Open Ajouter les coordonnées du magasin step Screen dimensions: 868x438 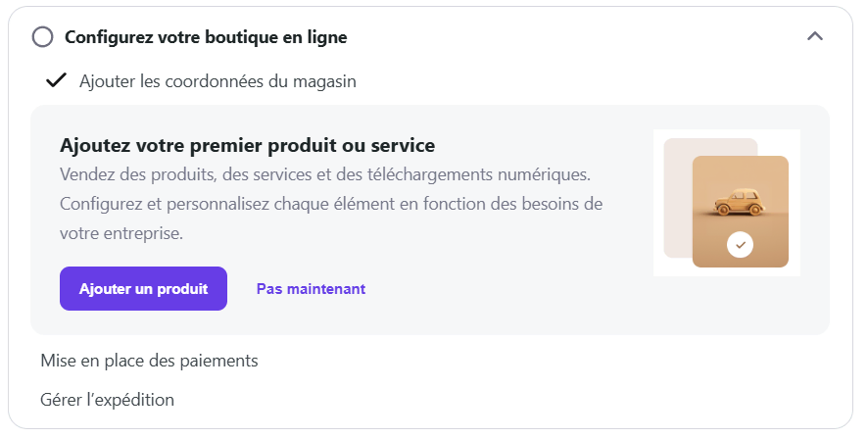point(217,81)
